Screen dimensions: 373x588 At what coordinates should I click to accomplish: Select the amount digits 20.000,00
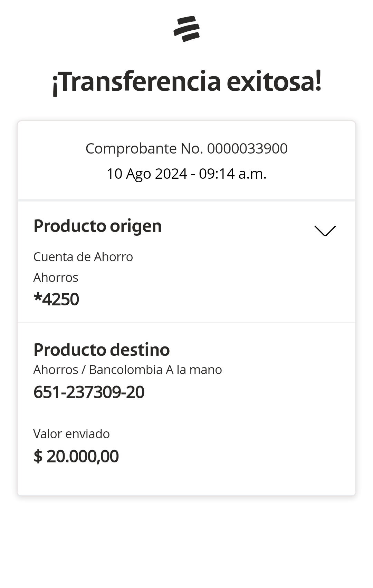click(x=83, y=457)
